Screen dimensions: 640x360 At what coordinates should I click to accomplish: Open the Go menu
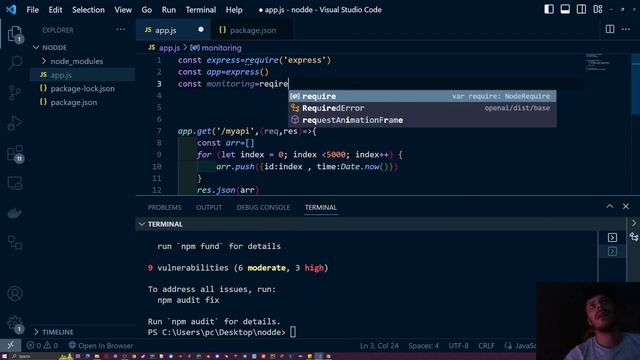coord(147,10)
